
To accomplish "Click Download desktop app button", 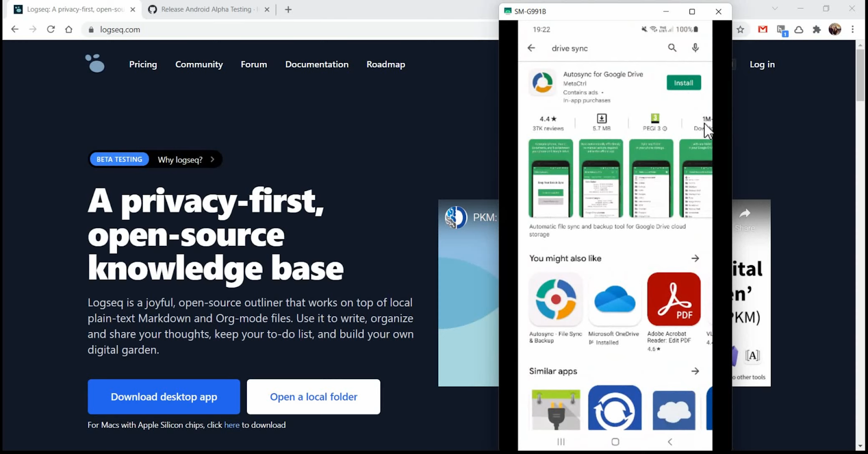I will (164, 397).
